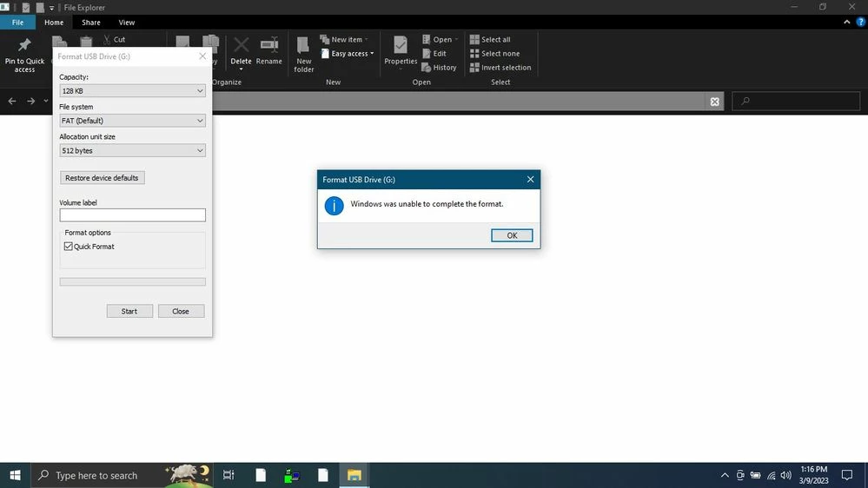Click the Delete X icon in ribbon
The image size is (868, 488).
pos(241,45)
